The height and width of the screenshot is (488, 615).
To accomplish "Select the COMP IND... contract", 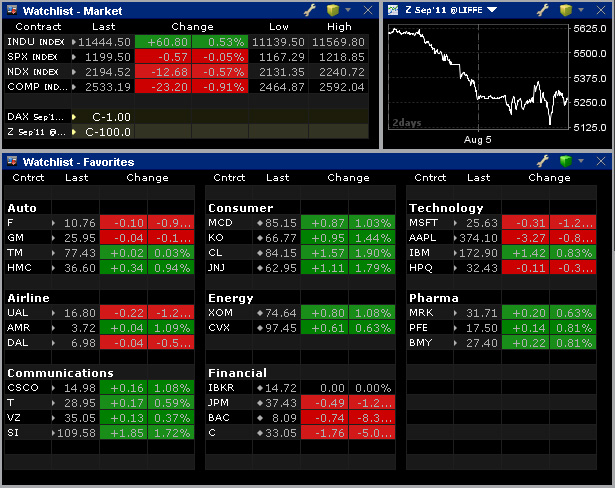I will (37, 87).
